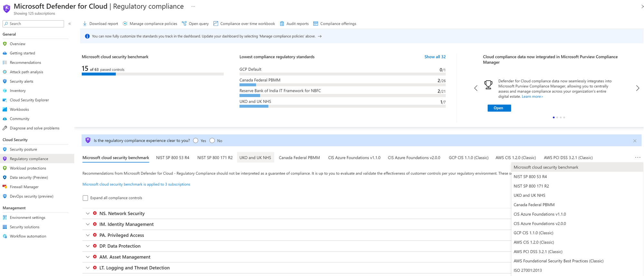This screenshot has height=276, width=644.
Task: Click the Open query graph icon
Action: [184, 24]
